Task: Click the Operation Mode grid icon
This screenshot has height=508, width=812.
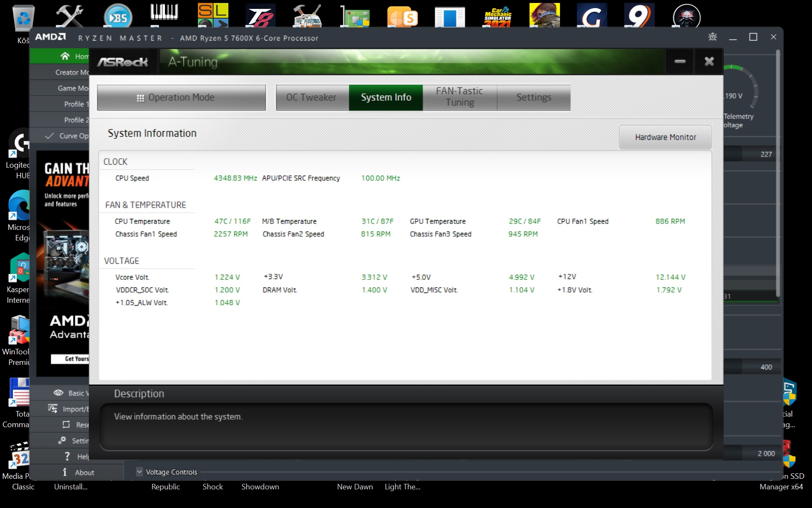Action: (140, 98)
